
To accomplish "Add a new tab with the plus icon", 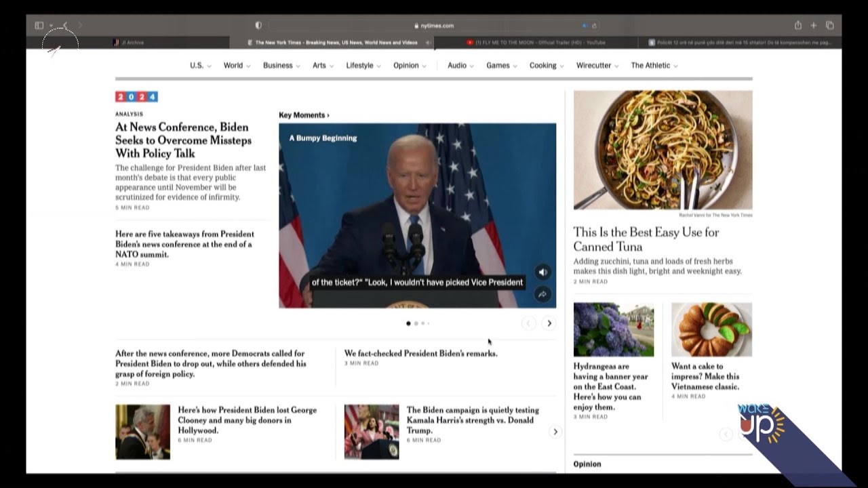I will (x=814, y=26).
